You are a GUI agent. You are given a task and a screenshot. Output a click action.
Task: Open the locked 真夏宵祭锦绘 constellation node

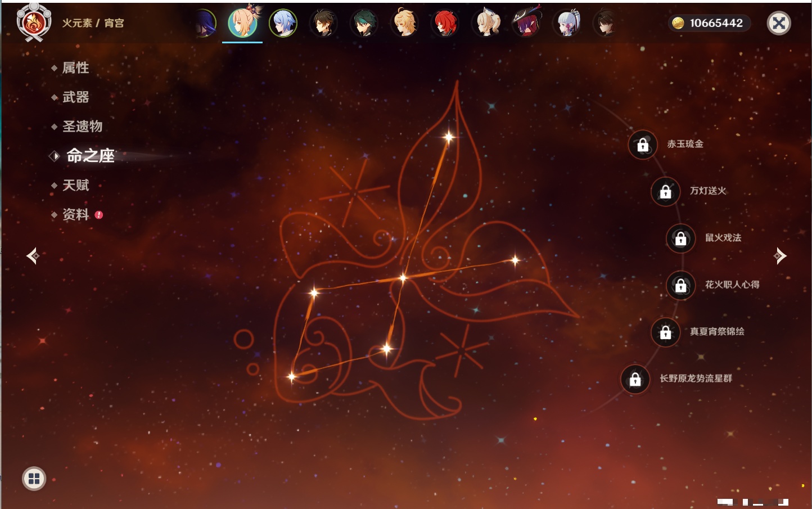(x=665, y=332)
